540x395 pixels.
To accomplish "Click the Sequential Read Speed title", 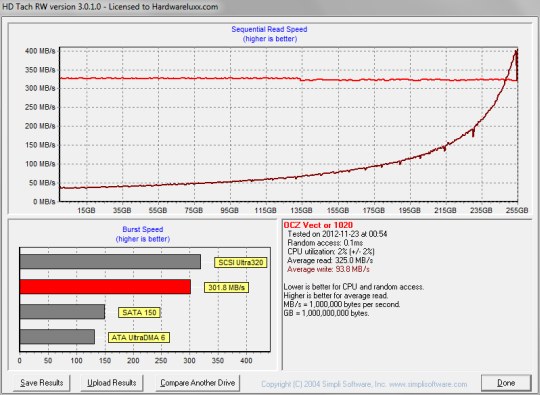I will (269, 29).
